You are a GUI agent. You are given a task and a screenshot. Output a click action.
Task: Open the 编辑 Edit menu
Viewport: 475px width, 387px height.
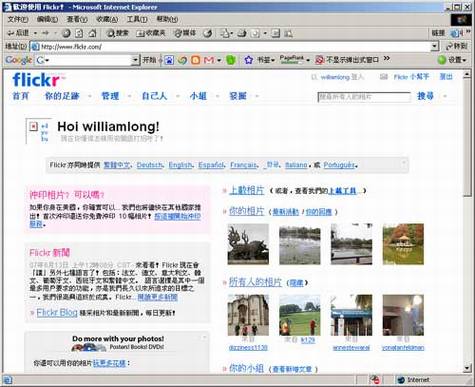click(x=48, y=19)
